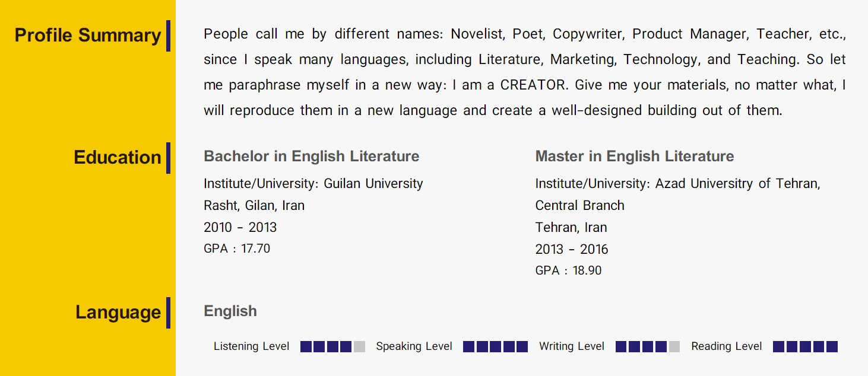Select the Education section heading
Viewport: 868px width, 376px height.
(118, 158)
